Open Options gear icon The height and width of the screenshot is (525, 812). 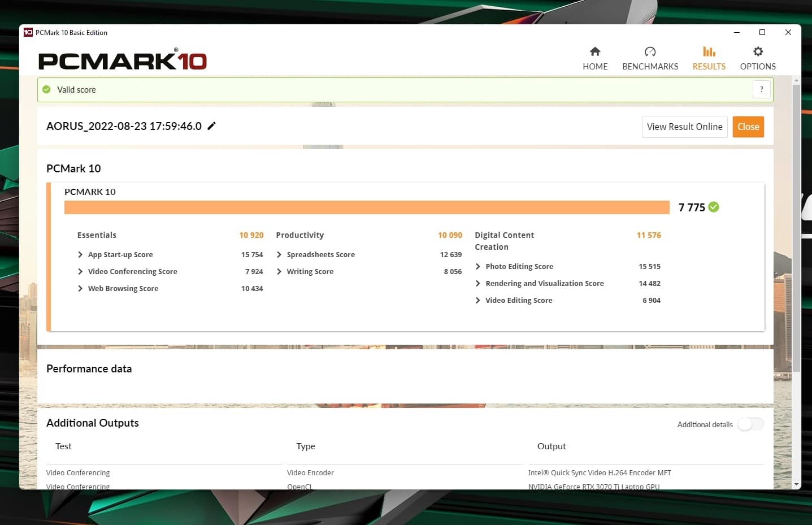(x=758, y=51)
